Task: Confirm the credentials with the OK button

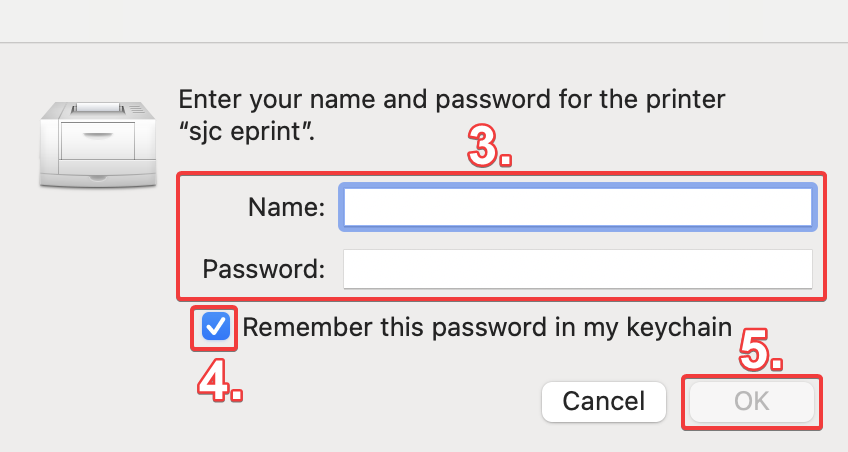Action: point(752,402)
